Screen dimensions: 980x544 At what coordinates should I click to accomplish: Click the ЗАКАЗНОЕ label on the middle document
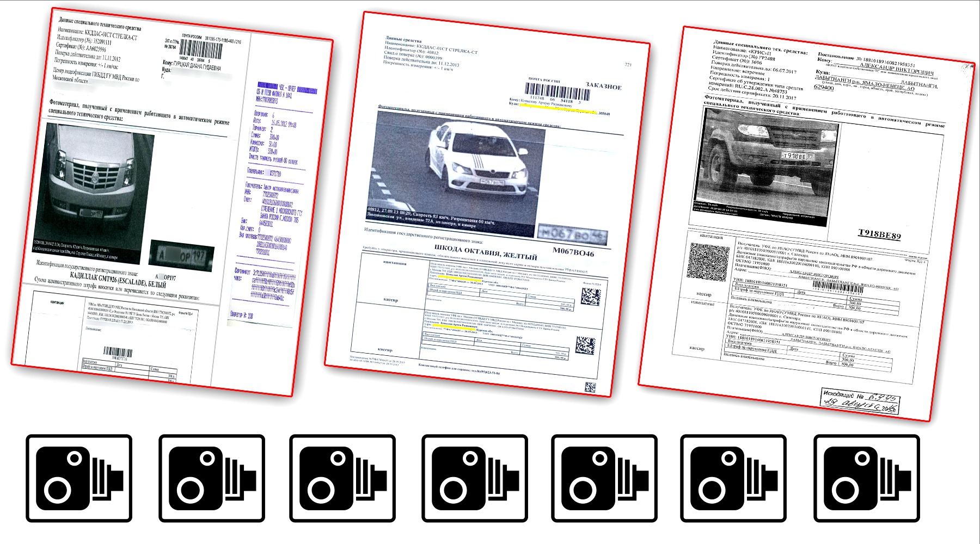[603, 85]
